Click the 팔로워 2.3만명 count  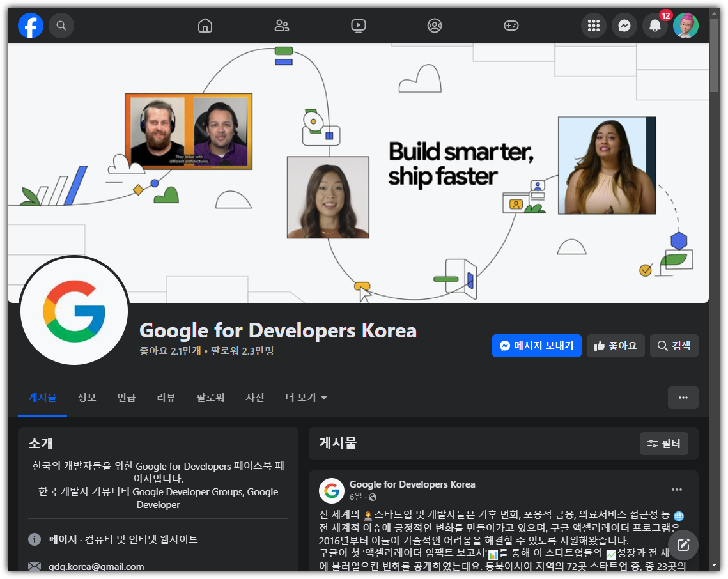[x=242, y=351]
